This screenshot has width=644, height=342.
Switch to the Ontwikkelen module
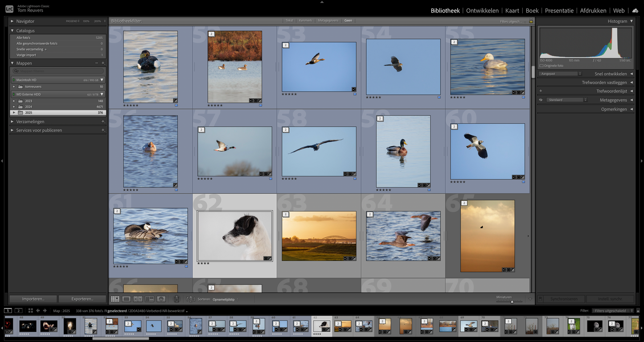coord(482,11)
